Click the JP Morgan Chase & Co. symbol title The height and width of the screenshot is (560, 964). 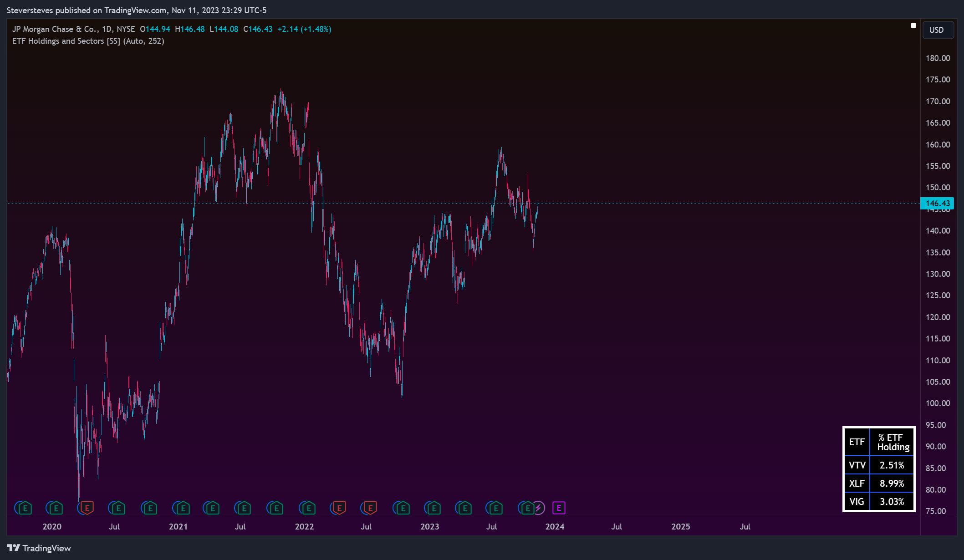tap(55, 29)
